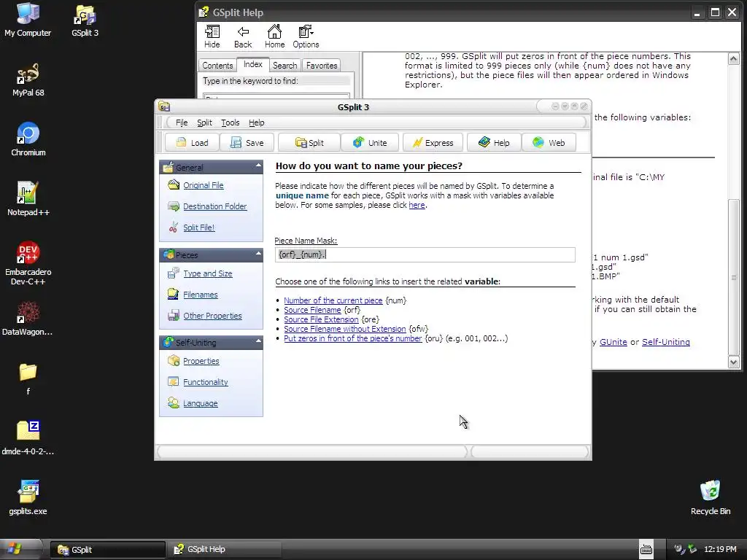Click the Language people icon
This screenshot has width=747, height=560.
click(174, 402)
